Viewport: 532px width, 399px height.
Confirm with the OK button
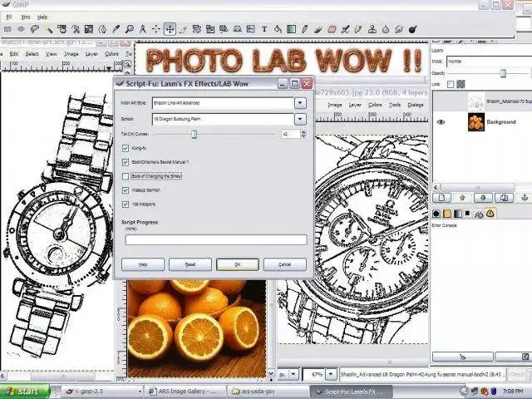238,264
